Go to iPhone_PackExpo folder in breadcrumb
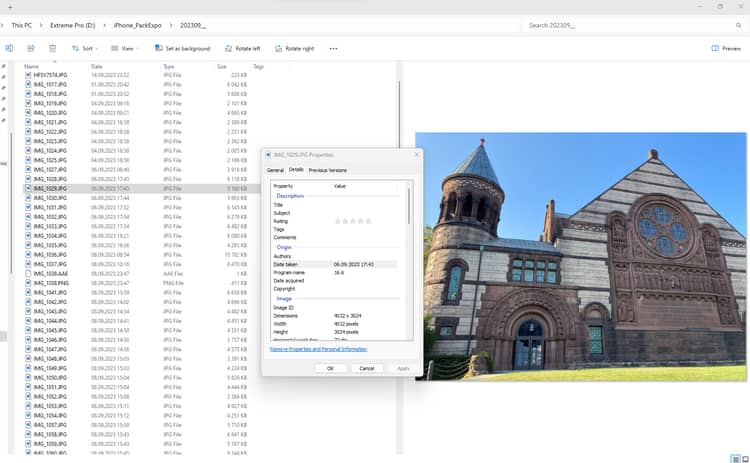Viewport: 750px width, 463px height. (x=137, y=25)
